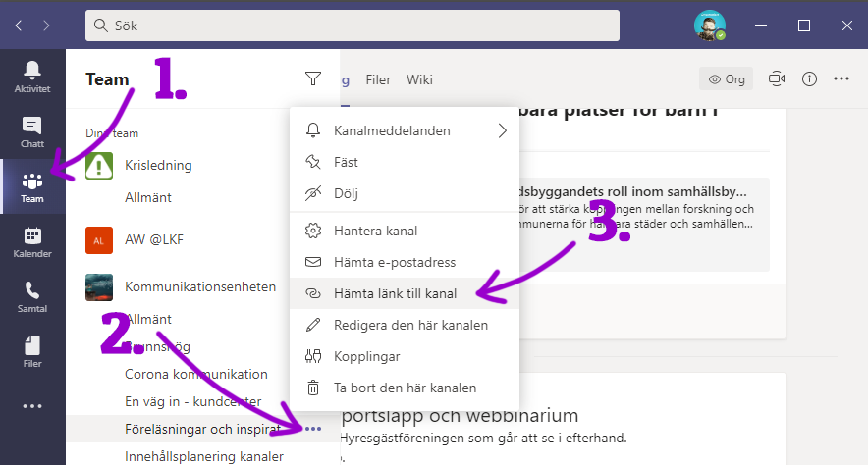Open Innehållsplanering kanaler channel
Image resolution: width=868 pixels, height=465 pixels.
[x=203, y=456]
